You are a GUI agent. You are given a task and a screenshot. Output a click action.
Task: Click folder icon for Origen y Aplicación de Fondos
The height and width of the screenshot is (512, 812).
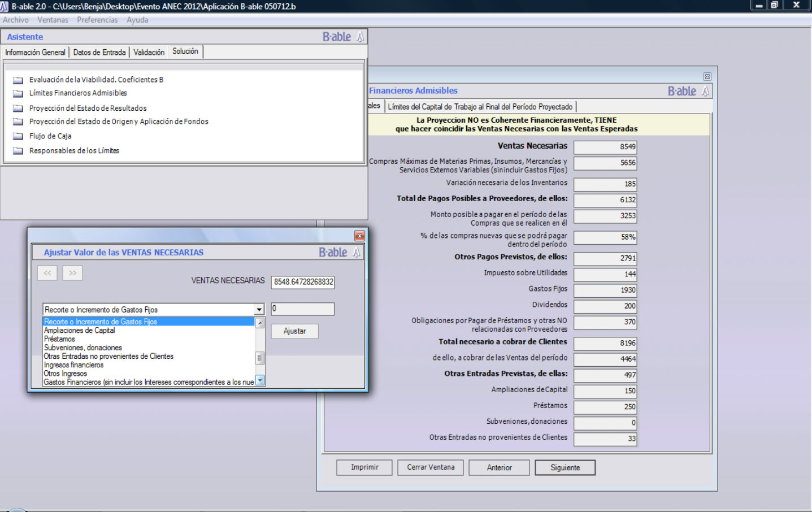pos(18,122)
